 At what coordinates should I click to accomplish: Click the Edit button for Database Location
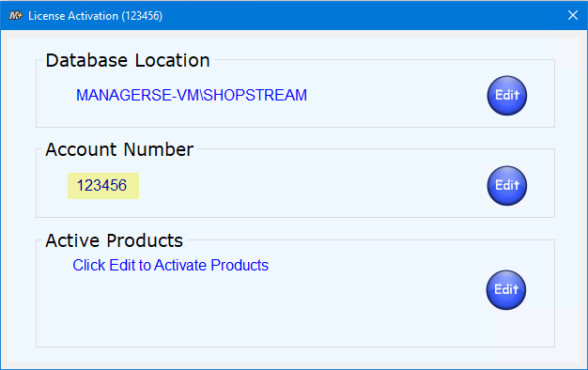(x=507, y=96)
